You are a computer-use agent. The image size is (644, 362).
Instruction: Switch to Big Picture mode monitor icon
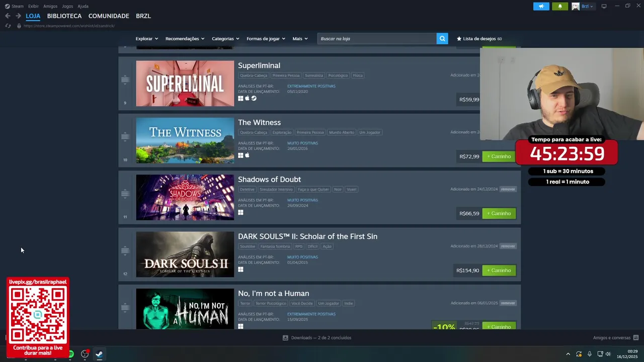tap(604, 6)
